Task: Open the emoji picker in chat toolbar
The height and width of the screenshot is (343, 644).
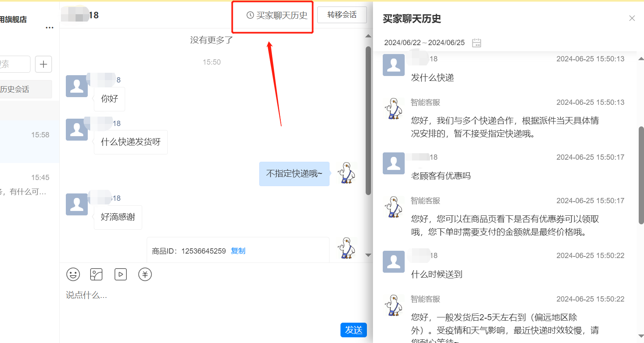Action: 73,274
